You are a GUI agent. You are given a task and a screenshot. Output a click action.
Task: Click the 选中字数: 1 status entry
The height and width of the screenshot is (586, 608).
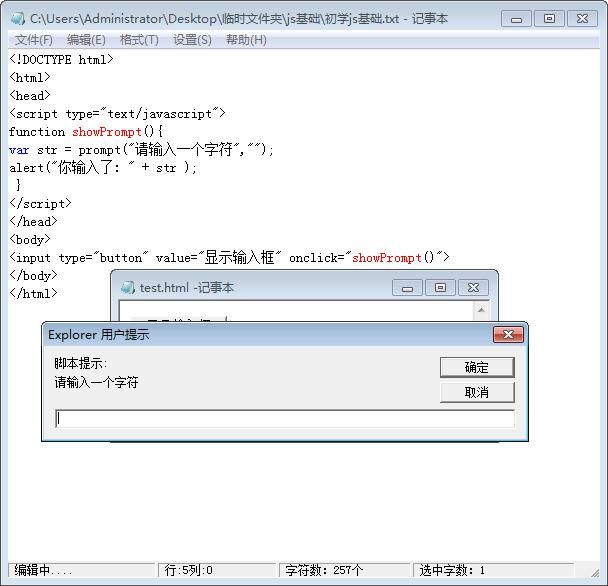pyautogui.click(x=493, y=570)
